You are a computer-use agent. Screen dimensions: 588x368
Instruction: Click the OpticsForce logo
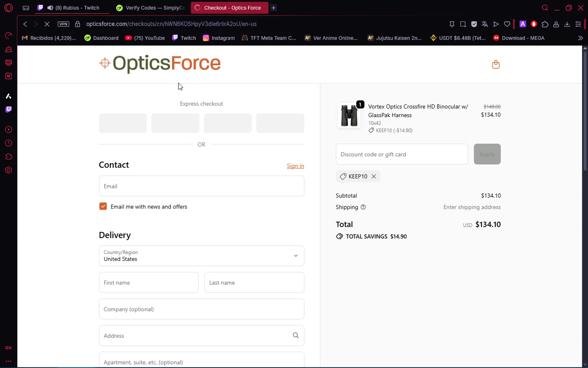click(x=160, y=64)
